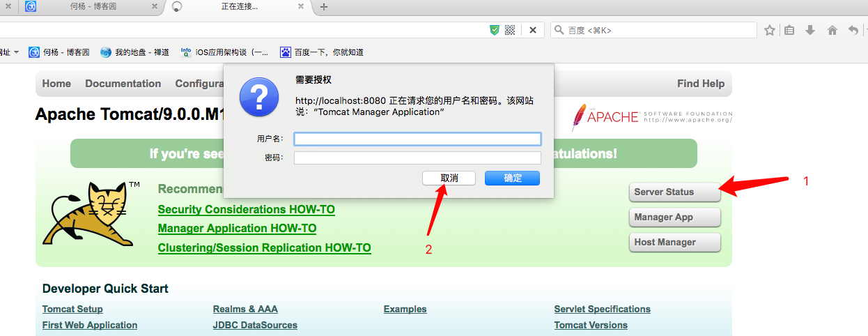Open Clustering/Session Replication HOW-TO link
868x336 pixels.
coord(265,247)
